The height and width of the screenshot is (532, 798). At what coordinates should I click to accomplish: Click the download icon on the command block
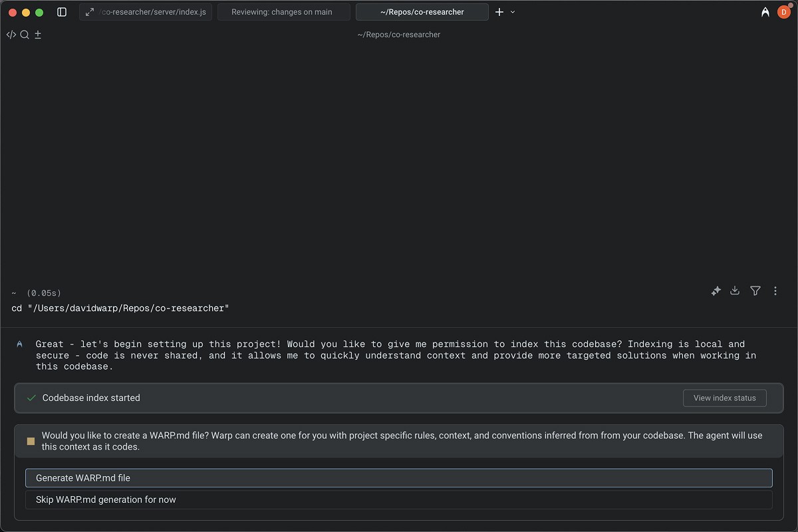735,291
